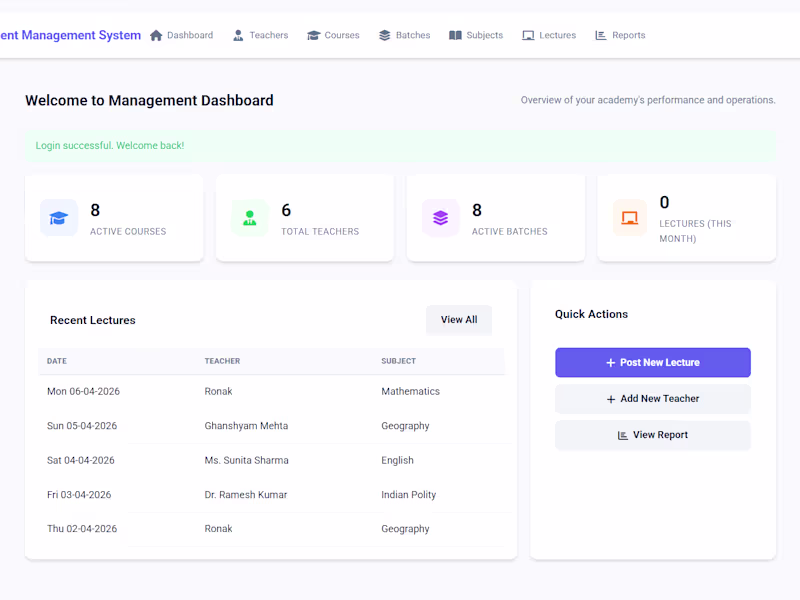Select the Mon 06-04-2026 date cell
Image resolution: width=800 pixels, height=600 pixels.
tap(83, 391)
